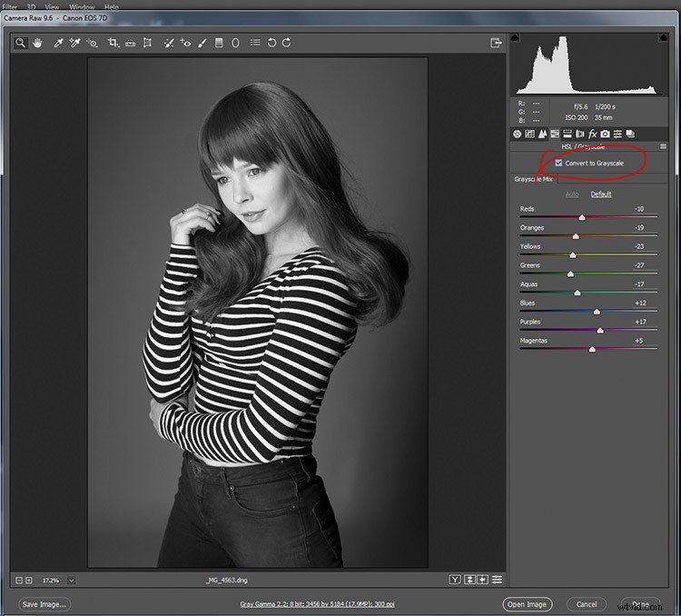Click the Greens slider handle
The image size is (681, 616).
[571, 273]
